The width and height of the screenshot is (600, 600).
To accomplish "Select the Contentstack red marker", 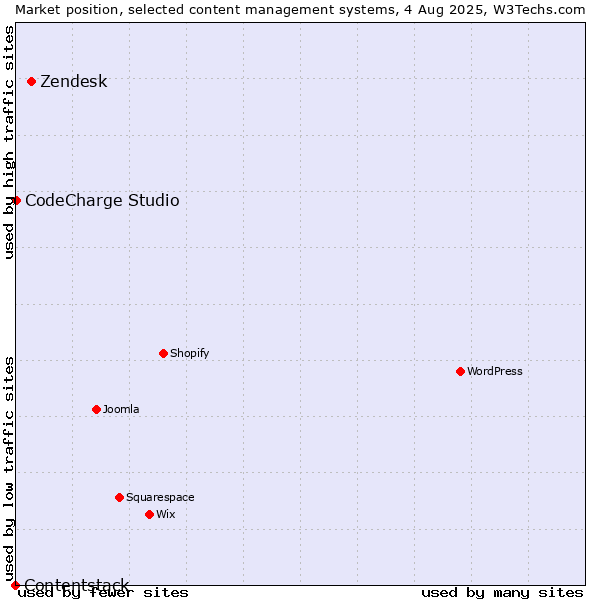I will (15, 585).
